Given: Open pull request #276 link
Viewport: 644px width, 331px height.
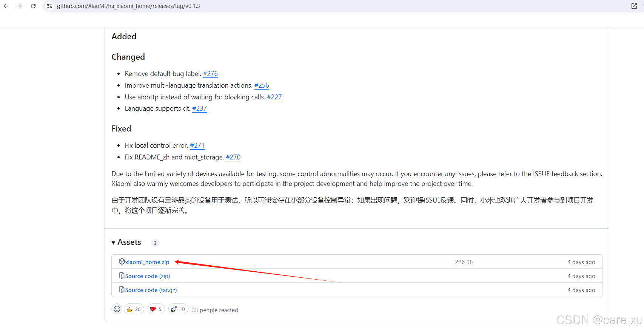Looking at the screenshot, I should pyautogui.click(x=210, y=74).
